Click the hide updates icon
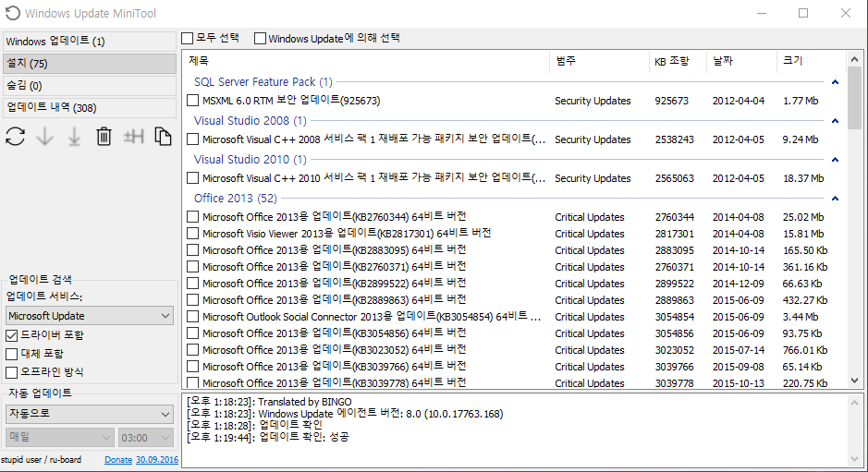 coord(133,136)
